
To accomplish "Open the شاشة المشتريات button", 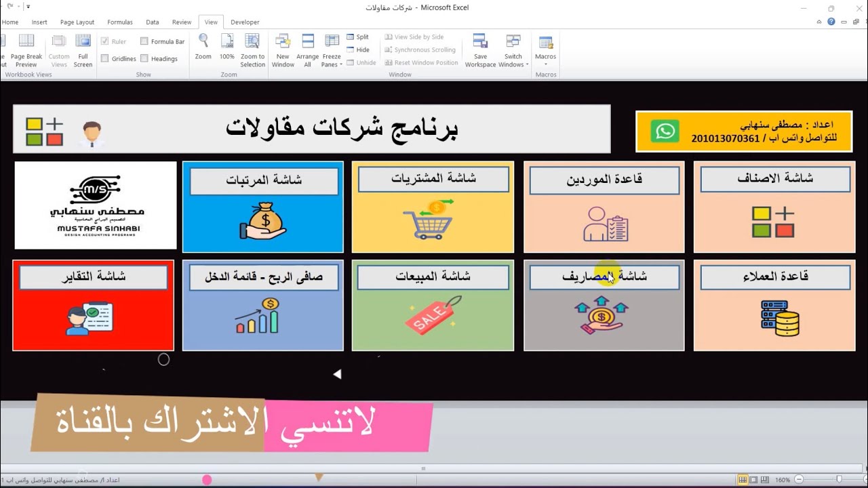I will (433, 179).
